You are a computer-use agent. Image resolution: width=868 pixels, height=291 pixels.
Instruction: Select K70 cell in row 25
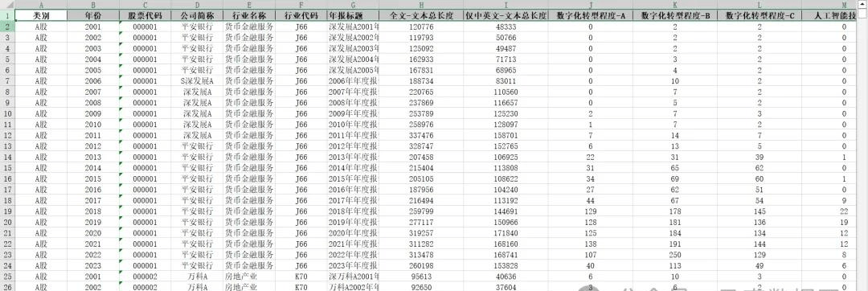(x=301, y=276)
